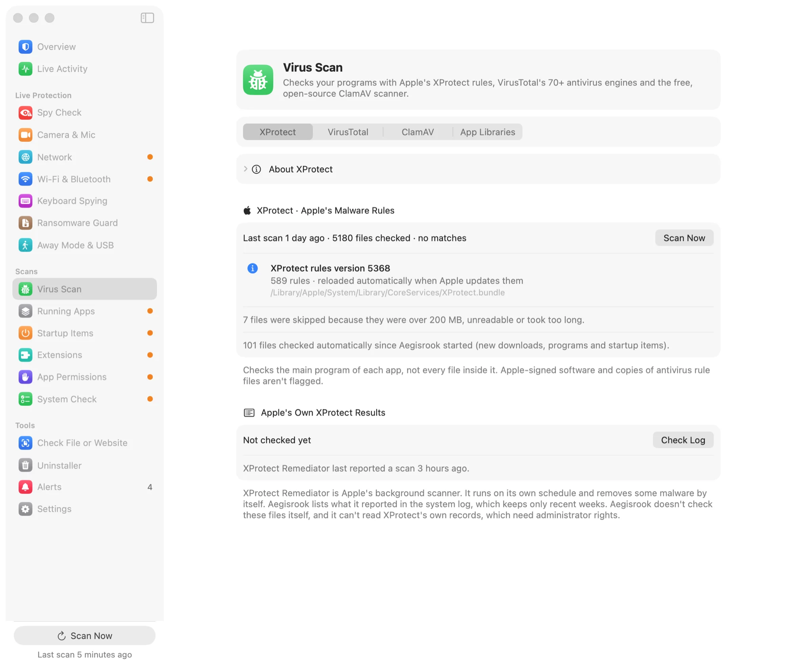
Task: Switch to the ClamAV tab
Action: tap(418, 132)
